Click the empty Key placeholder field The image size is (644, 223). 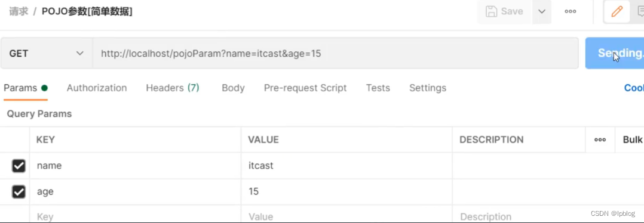[135, 216]
